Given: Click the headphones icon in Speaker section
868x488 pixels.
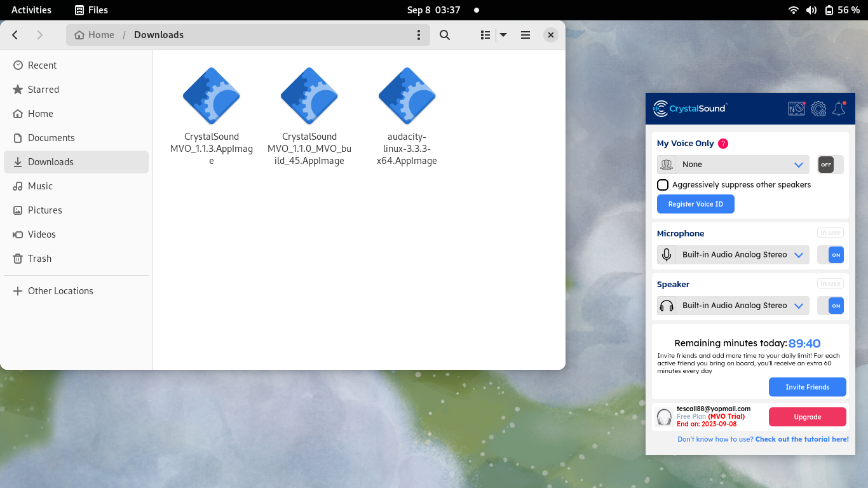Looking at the screenshot, I should coord(667,306).
